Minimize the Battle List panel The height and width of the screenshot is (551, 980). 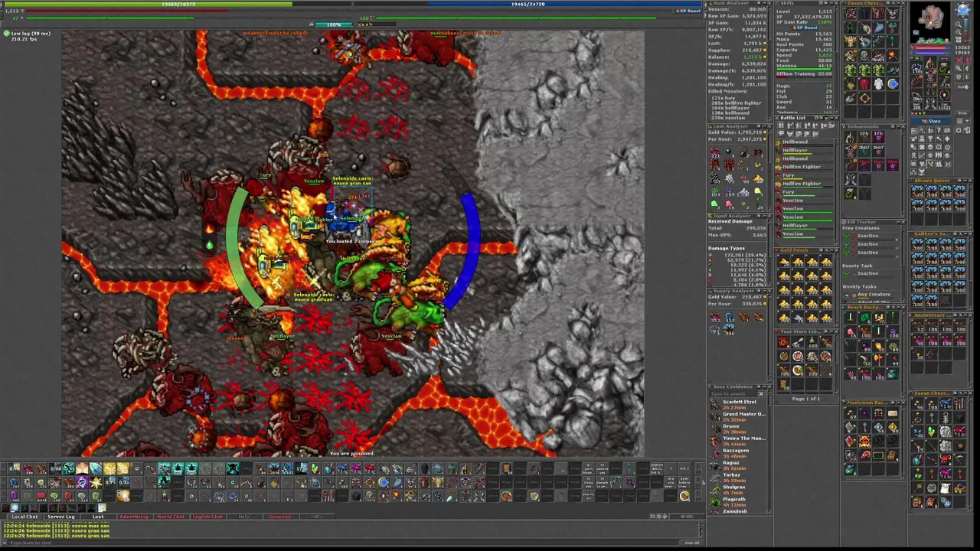pyautogui.click(x=831, y=118)
